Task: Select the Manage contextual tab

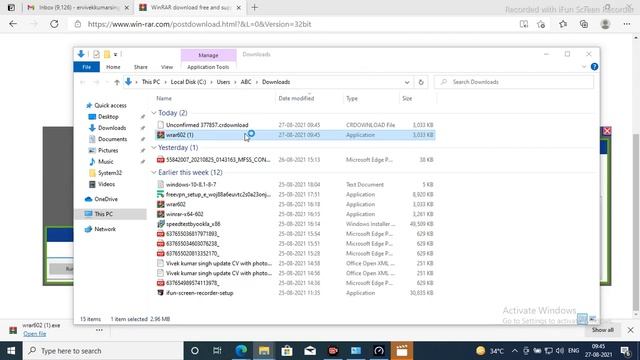Action: coord(208,55)
